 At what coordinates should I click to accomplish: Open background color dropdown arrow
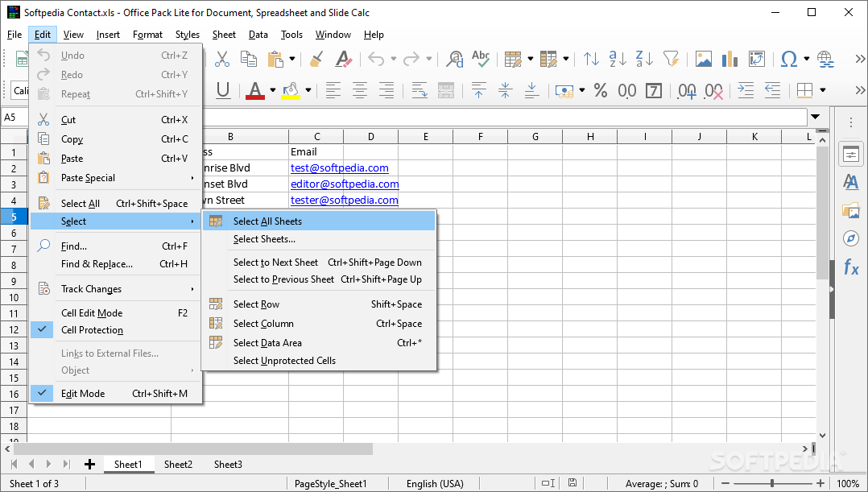[308, 90]
